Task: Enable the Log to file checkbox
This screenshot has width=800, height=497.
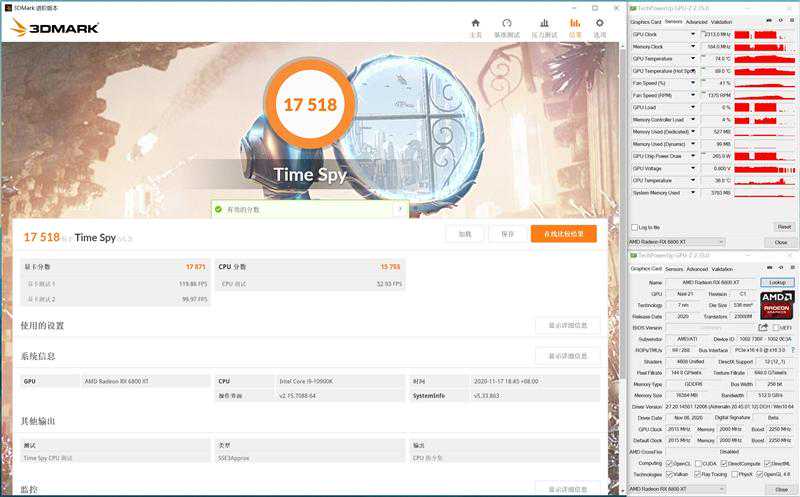Action: (x=634, y=227)
